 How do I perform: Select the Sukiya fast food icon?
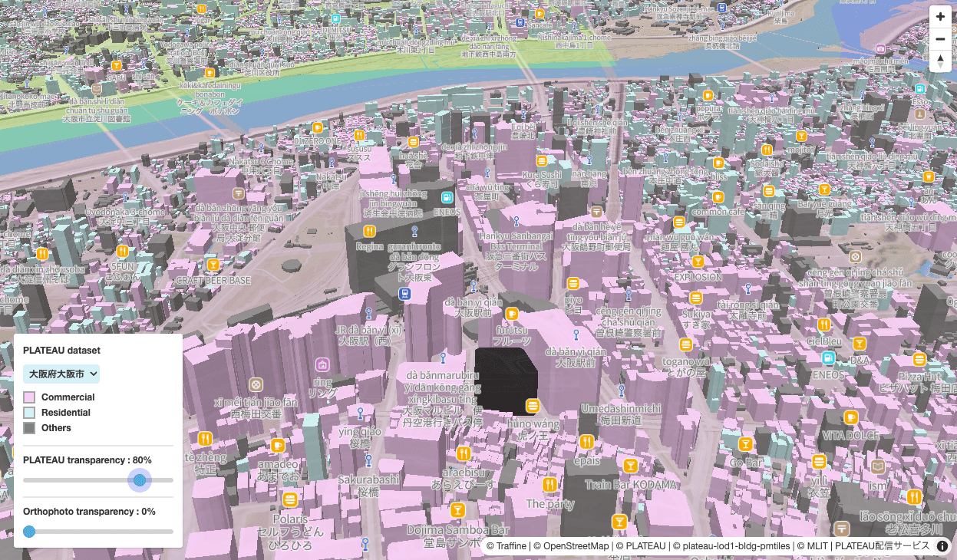coord(696,298)
